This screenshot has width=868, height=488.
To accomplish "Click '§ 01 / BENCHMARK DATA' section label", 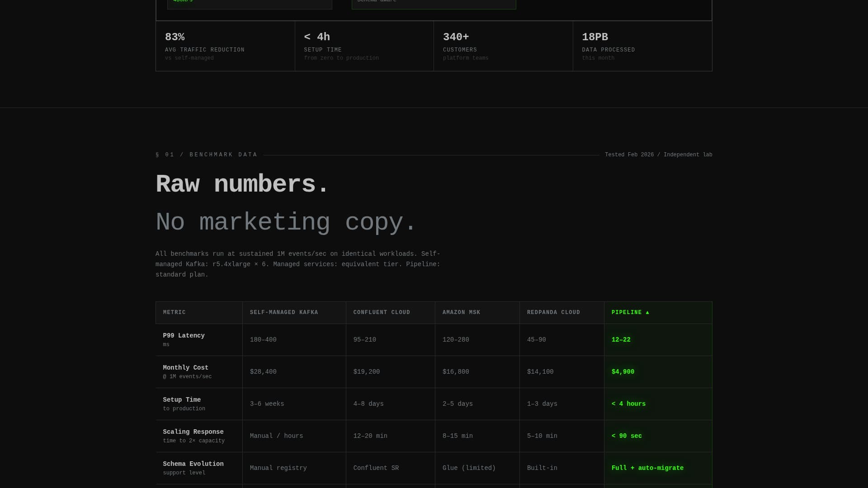I will (x=206, y=155).
